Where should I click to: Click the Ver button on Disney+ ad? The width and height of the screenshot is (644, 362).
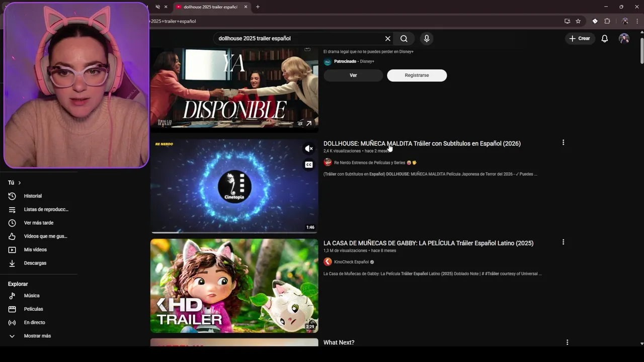point(353,75)
